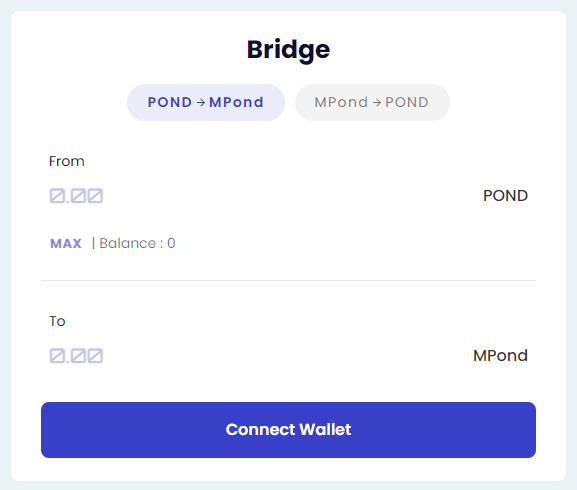Click the Balance : 0 text
The height and width of the screenshot is (490, 577).
(137, 244)
